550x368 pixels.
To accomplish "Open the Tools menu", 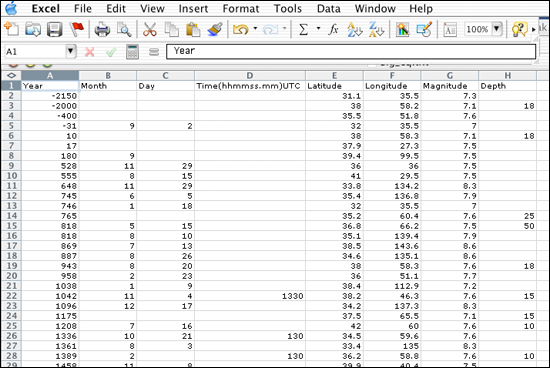I will pos(288,8).
